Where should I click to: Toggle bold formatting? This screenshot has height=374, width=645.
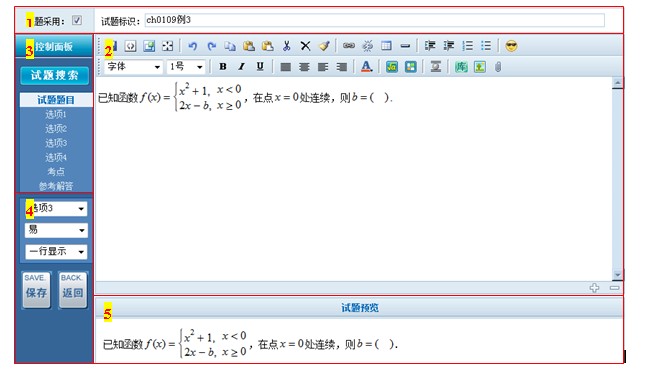tap(223, 67)
